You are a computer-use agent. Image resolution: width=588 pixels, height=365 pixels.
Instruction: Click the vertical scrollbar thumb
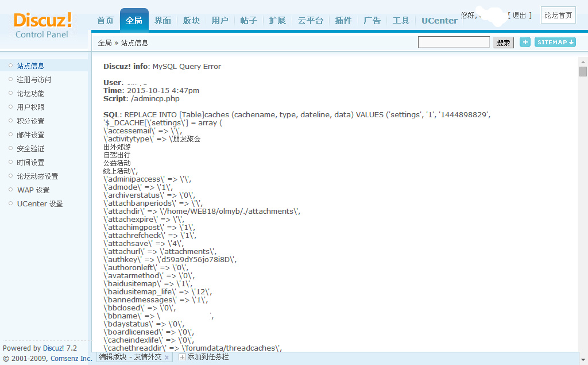pyautogui.click(x=583, y=71)
